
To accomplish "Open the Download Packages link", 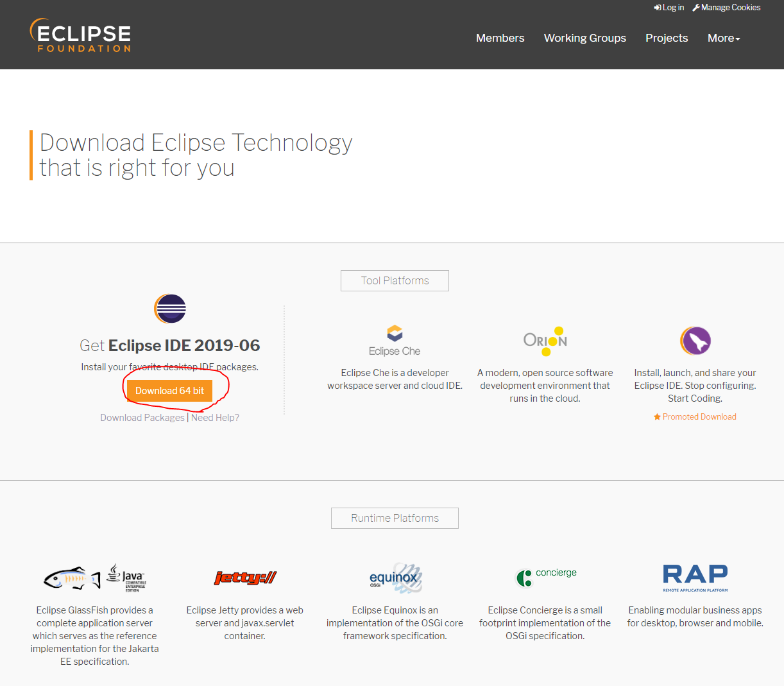I will (x=142, y=418).
